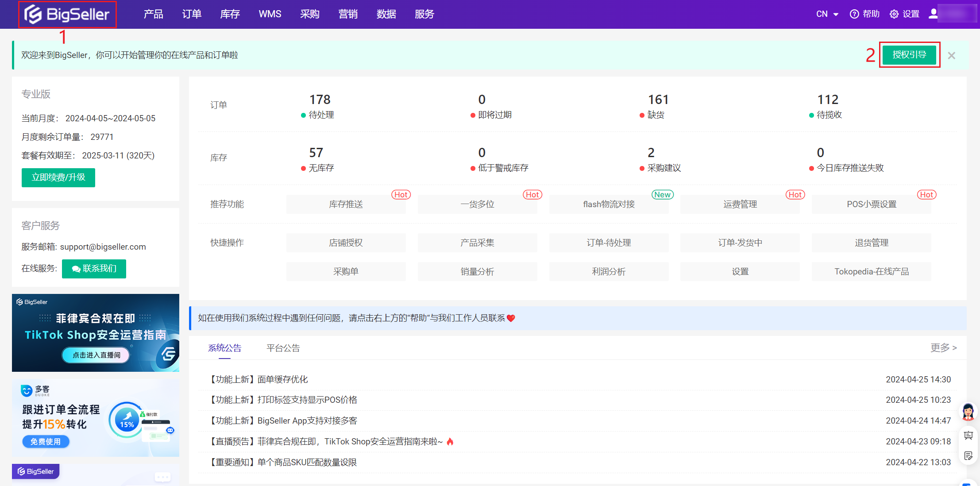Click the 产品采集 shortcut
The height and width of the screenshot is (486, 980).
pyautogui.click(x=478, y=243)
